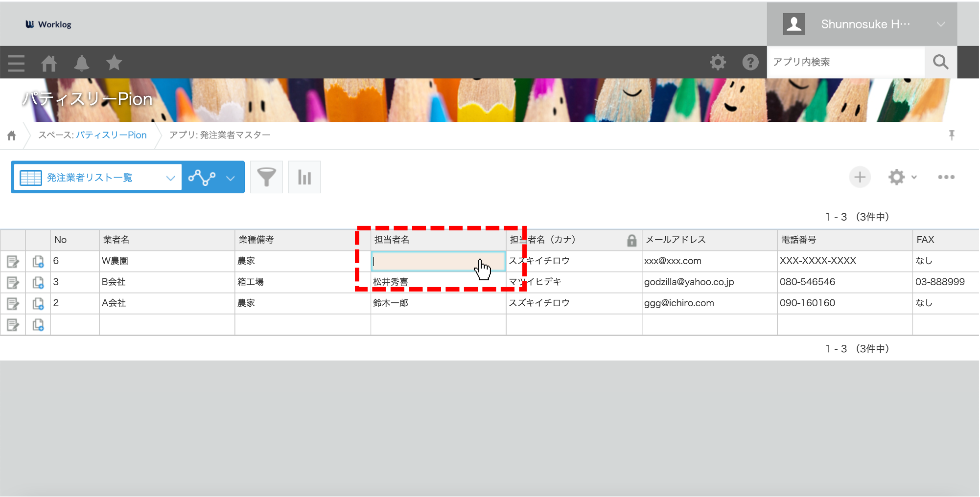Click the アプリ内検索 search field
This screenshot has width=980, height=497.
coord(845,62)
